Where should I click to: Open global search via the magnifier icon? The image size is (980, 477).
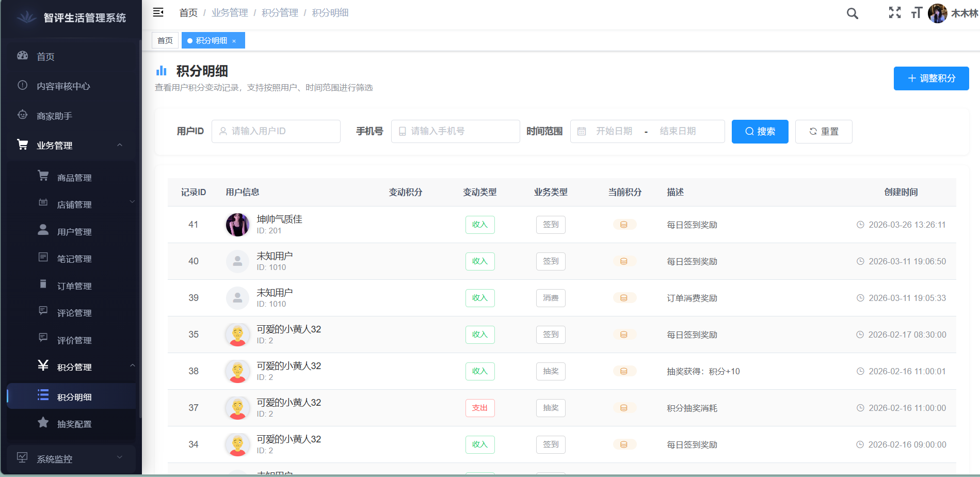click(852, 13)
